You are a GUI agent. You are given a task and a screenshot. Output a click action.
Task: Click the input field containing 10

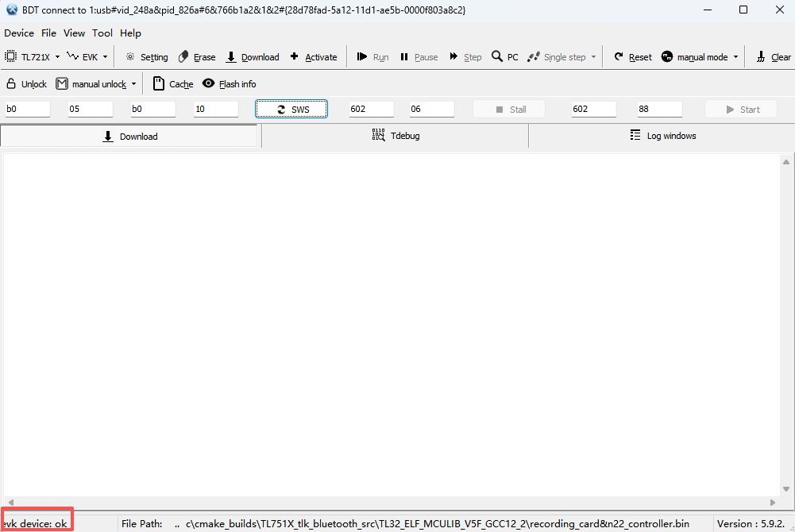216,109
